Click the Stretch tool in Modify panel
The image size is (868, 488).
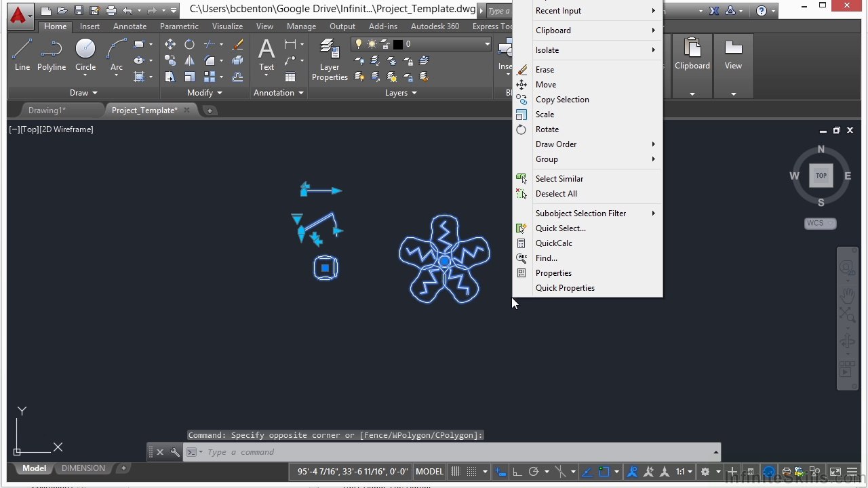coord(170,77)
